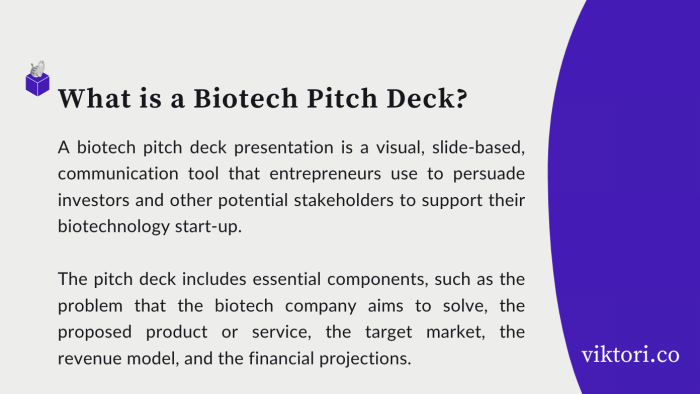This screenshot has width=700, height=394.
Task: Click the cat-in-box logo icon
Action: pyautogui.click(x=38, y=79)
